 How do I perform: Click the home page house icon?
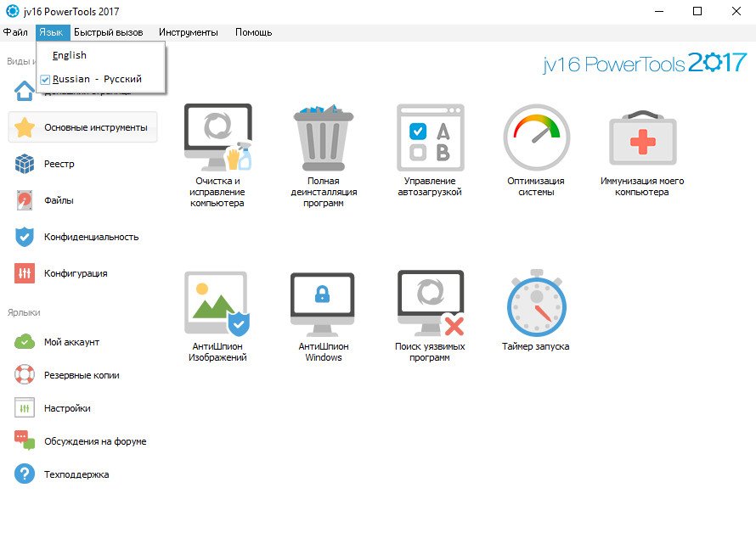click(24, 91)
